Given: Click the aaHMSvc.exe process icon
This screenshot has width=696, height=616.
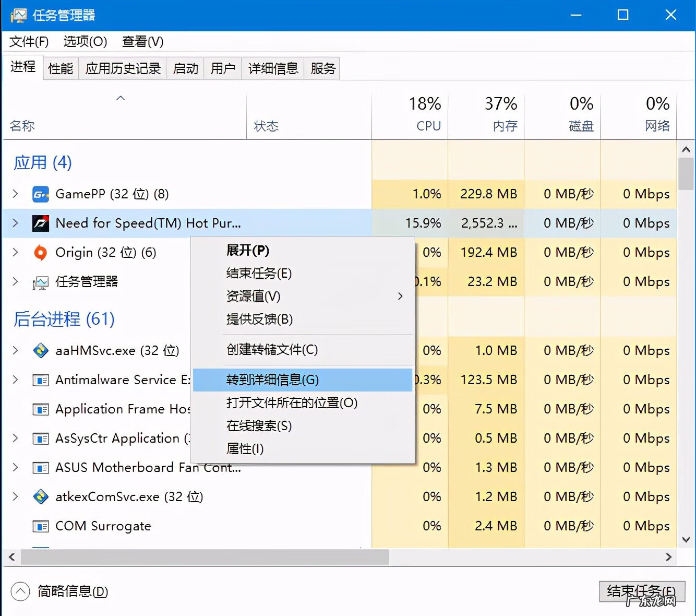Looking at the screenshot, I should coord(41,350).
